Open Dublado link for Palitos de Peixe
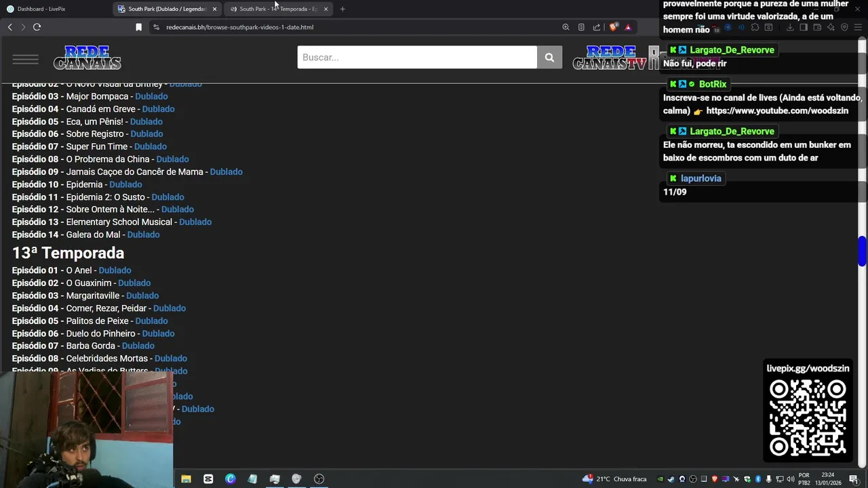The image size is (868, 488). click(151, 321)
